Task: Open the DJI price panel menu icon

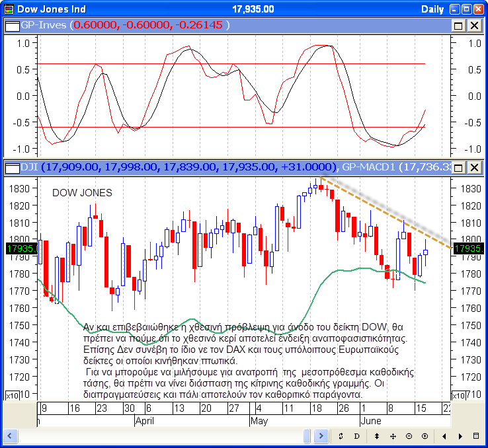Action: coord(13,168)
